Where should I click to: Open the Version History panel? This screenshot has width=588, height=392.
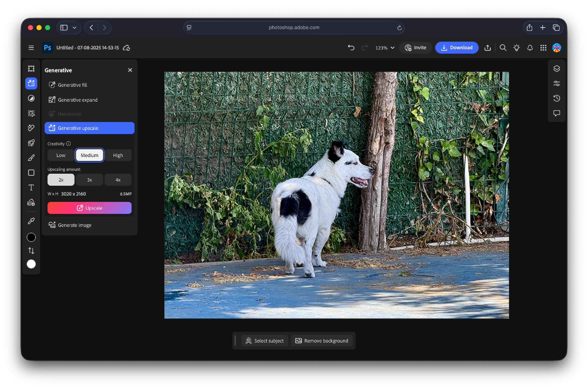[x=557, y=98]
